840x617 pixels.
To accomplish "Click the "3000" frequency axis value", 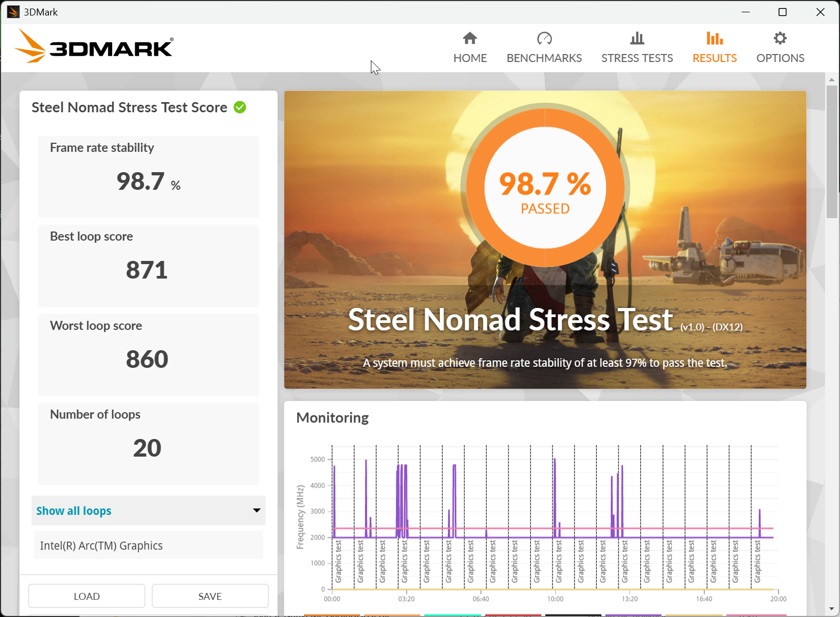I will point(317,511).
